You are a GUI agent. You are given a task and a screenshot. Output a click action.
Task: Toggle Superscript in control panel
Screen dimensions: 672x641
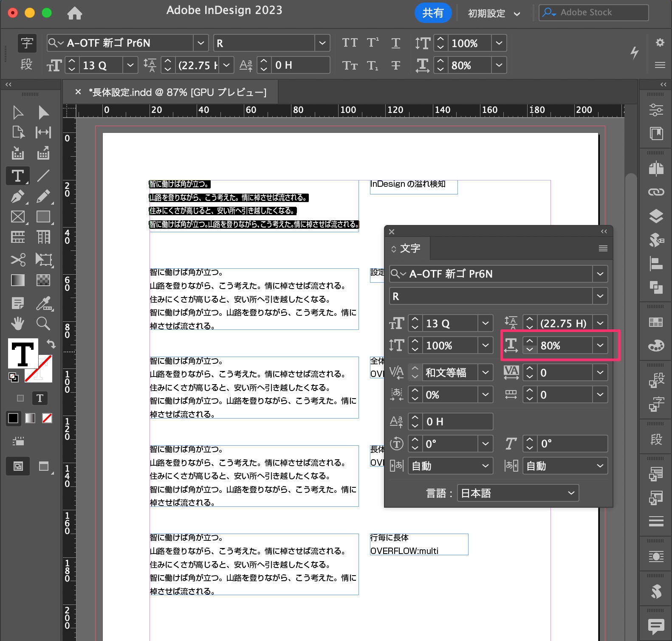coord(373,43)
